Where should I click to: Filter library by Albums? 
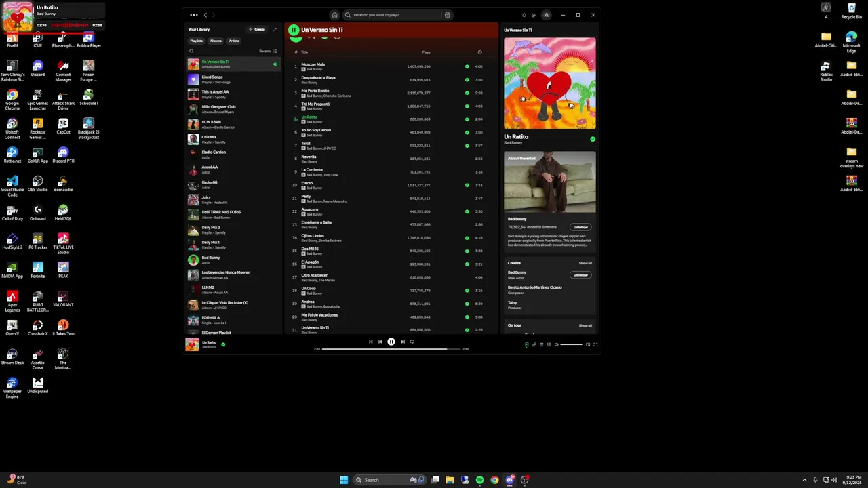point(216,41)
